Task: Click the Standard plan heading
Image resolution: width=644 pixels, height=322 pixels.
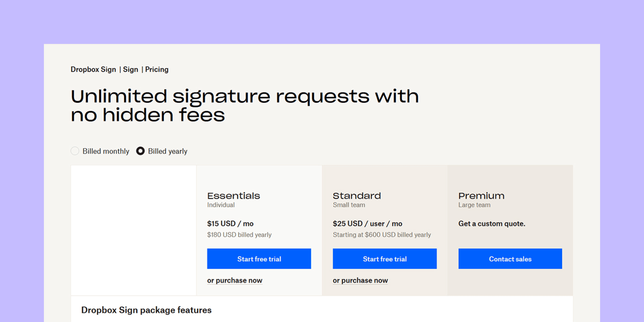Action: pos(357,196)
